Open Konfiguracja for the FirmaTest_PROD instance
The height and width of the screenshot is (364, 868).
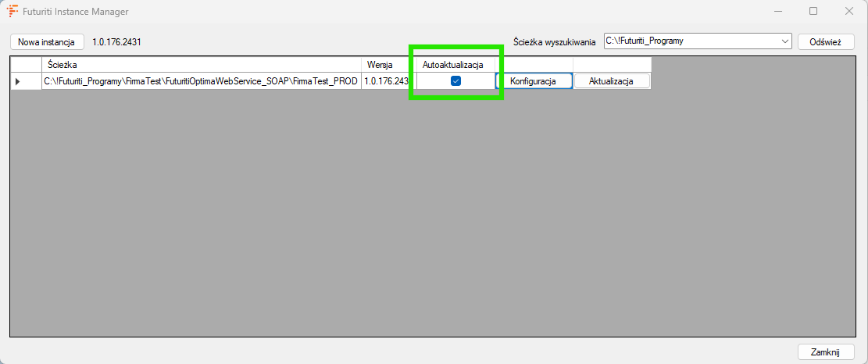533,81
